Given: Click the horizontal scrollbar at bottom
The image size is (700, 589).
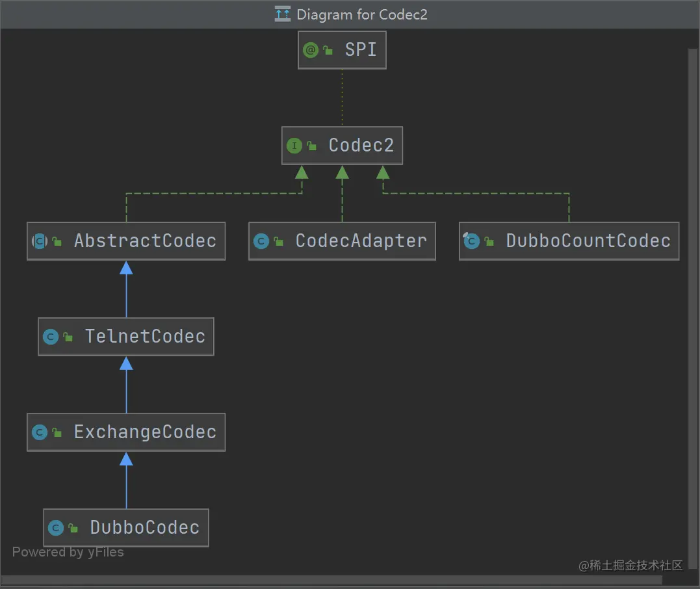Looking at the screenshot, I should 331,580.
